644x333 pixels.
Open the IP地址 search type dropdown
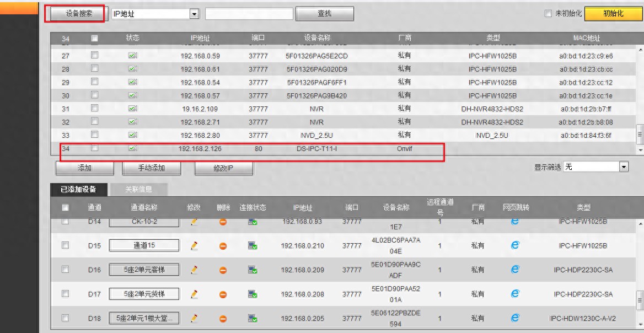(x=194, y=14)
